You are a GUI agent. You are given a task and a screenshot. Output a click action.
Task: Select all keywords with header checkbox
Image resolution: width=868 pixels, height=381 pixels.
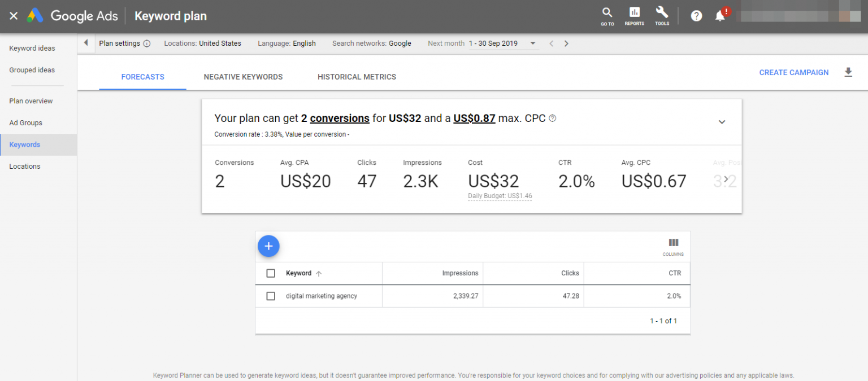[271, 273]
